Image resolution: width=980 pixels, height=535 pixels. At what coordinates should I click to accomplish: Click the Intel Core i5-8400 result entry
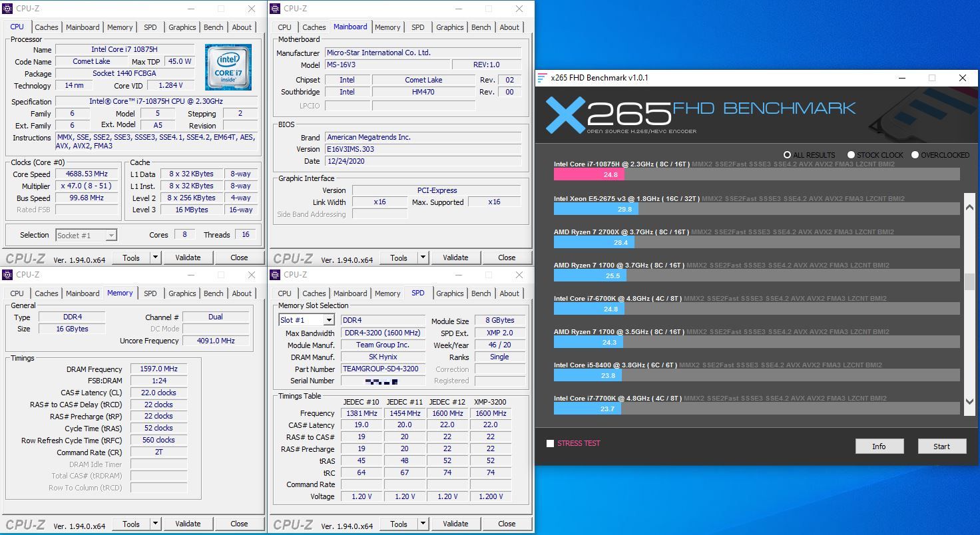[x=756, y=371]
